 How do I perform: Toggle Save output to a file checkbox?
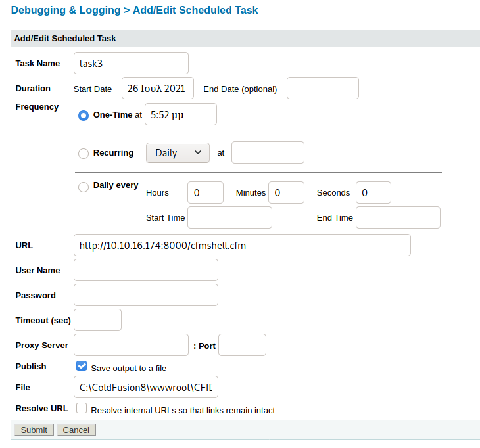click(x=82, y=367)
